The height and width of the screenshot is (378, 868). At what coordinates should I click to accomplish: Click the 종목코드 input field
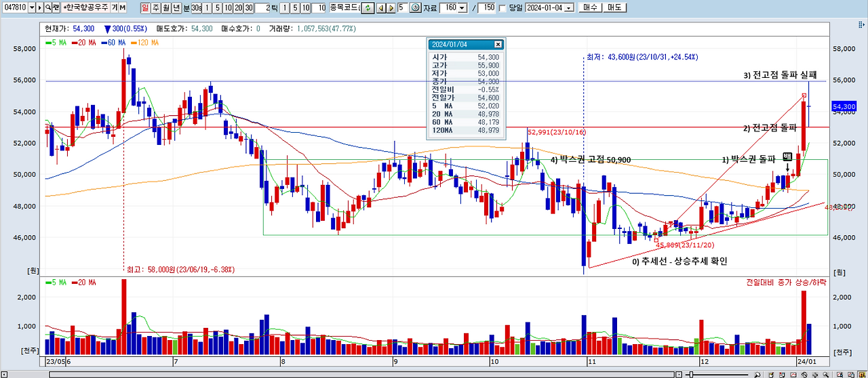coord(344,7)
